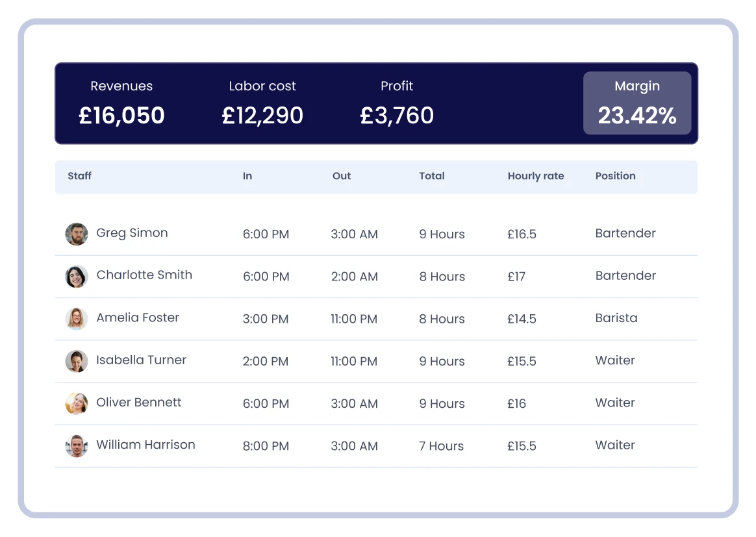
Task: Sort by the Total column header
Action: (432, 176)
